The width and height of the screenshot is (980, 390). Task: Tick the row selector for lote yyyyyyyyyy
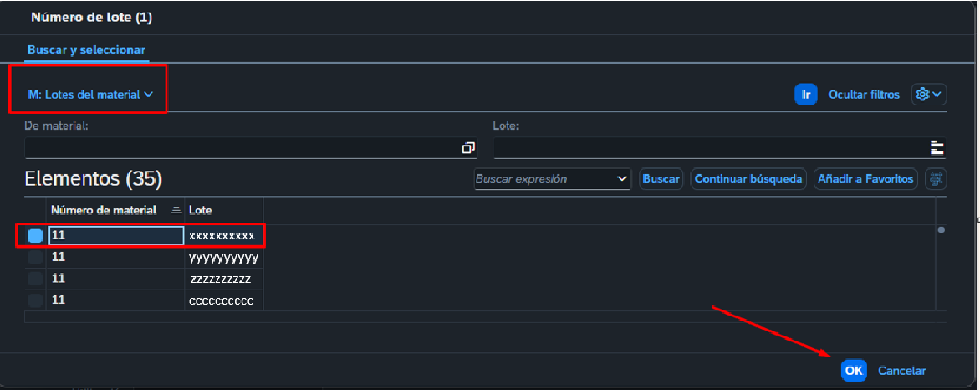(x=35, y=257)
